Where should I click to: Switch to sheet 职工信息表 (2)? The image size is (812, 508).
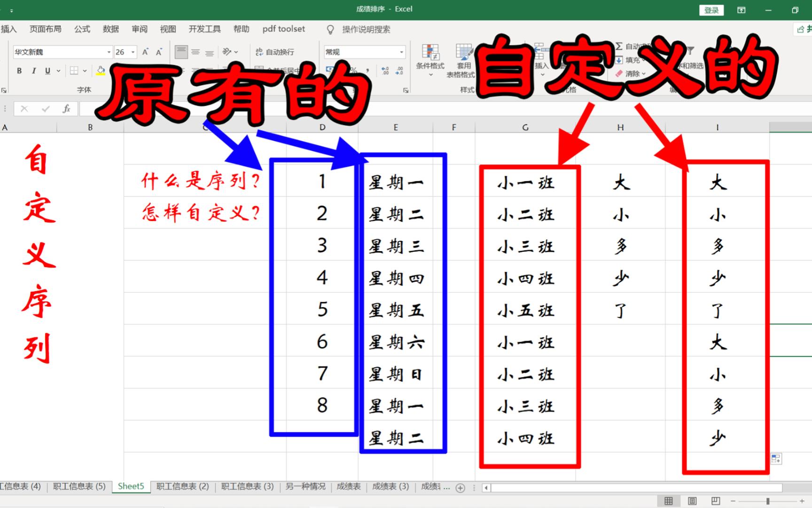tap(182, 486)
